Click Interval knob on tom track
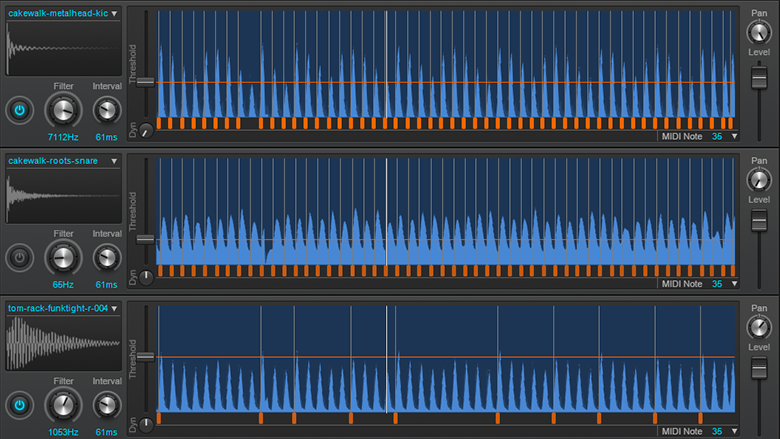780x439 pixels. (106, 406)
